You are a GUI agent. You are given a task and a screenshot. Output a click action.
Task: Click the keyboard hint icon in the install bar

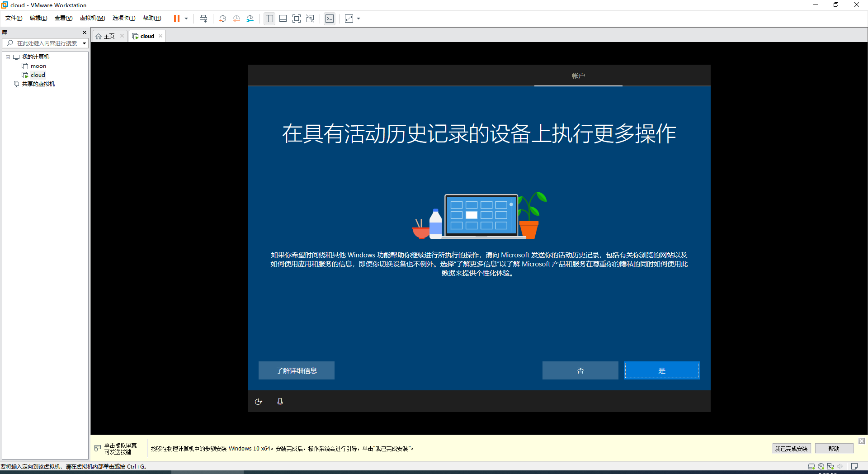[x=98, y=448]
